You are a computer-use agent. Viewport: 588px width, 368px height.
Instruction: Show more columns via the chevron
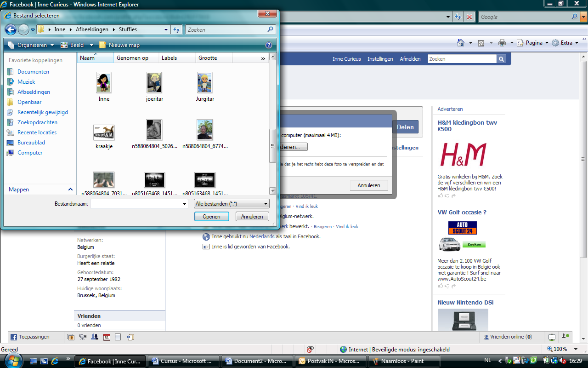(x=263, y=58)
